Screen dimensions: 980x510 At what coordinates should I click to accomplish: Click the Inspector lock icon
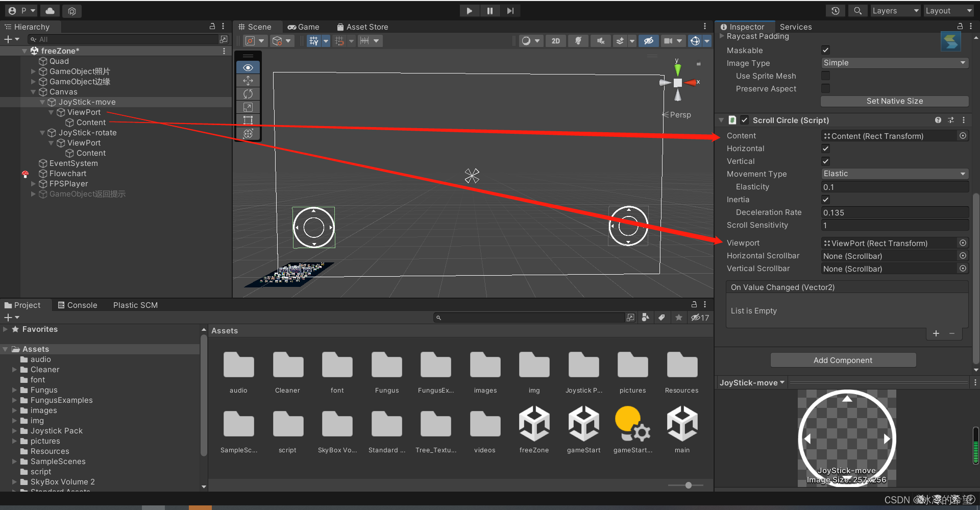tap(960, 26)
